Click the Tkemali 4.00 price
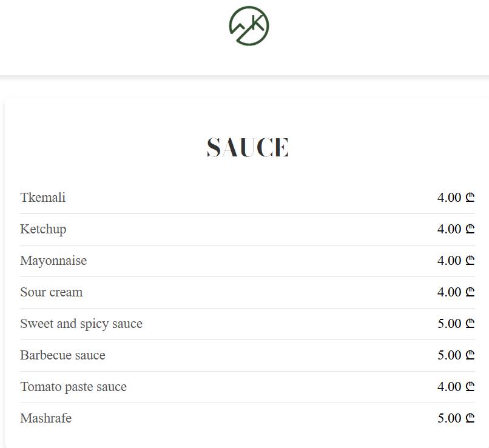The width and height of the screenshot is (489, 448). [x=456, y=198]
